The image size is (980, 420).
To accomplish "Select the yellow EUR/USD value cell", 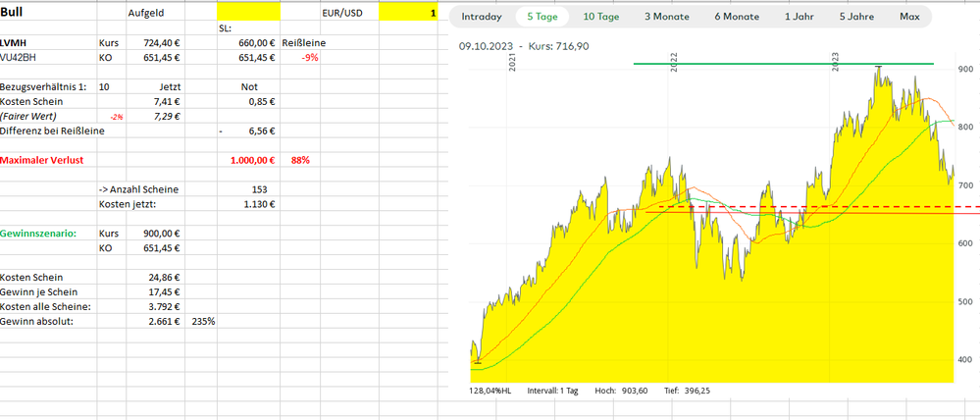I will pyautogui.click(x=409, y=14).
